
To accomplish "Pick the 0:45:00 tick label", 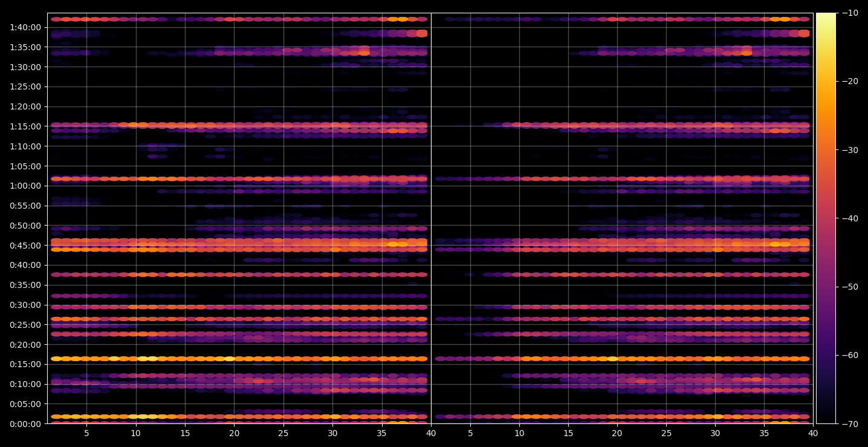I will (25, 246).
